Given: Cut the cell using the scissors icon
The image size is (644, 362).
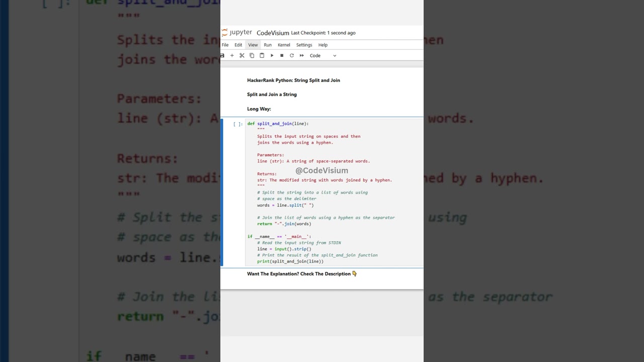Looking at the screenshot, I should (242, 55).
